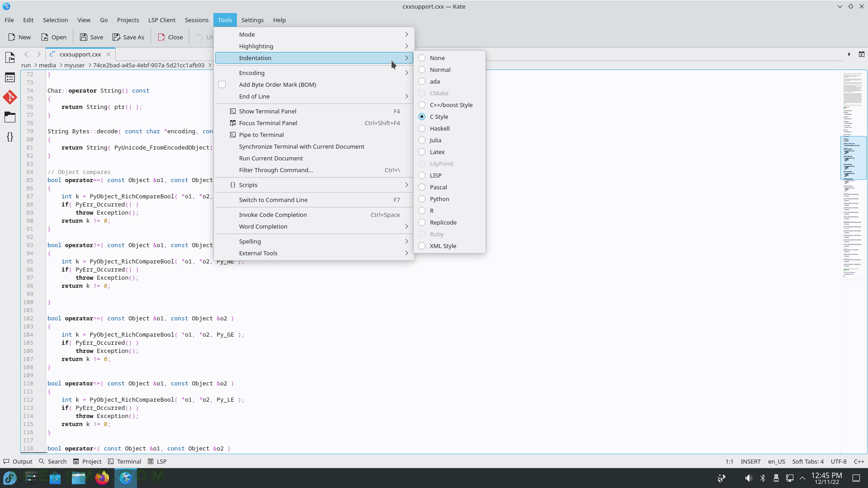This screenshot has height=488, width=868.
Task: Open the Sessions menu
Action: click(197, 20)
